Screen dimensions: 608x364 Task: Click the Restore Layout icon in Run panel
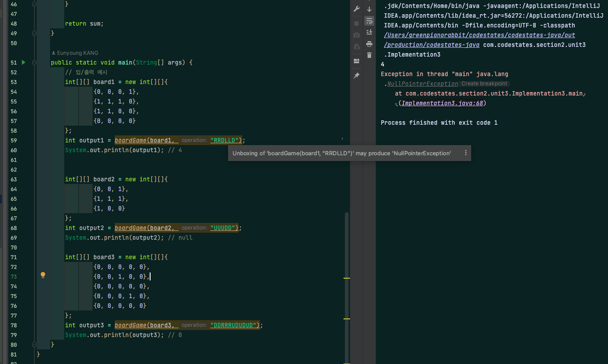[x=356, y=61]
